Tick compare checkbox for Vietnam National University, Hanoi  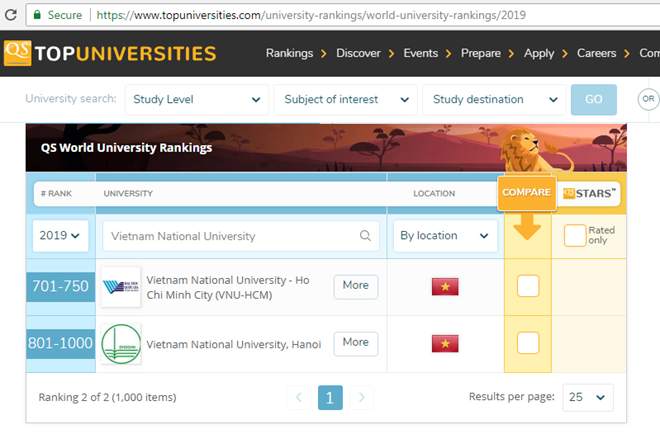point(527,343)
